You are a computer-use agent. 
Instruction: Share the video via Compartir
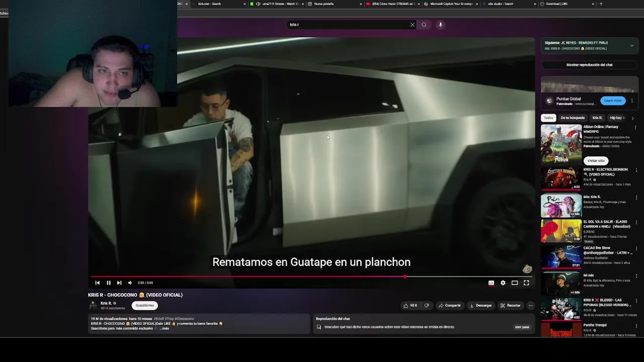(449, 305)
